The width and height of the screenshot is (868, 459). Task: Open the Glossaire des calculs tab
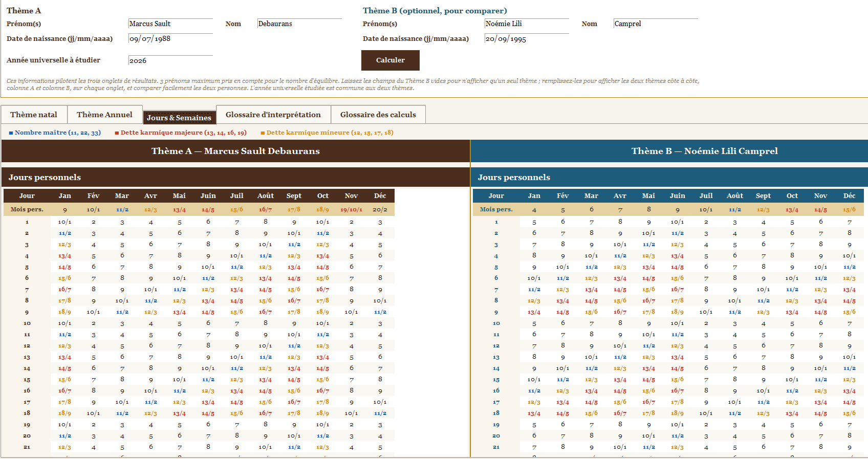click(x=378, y=115)
